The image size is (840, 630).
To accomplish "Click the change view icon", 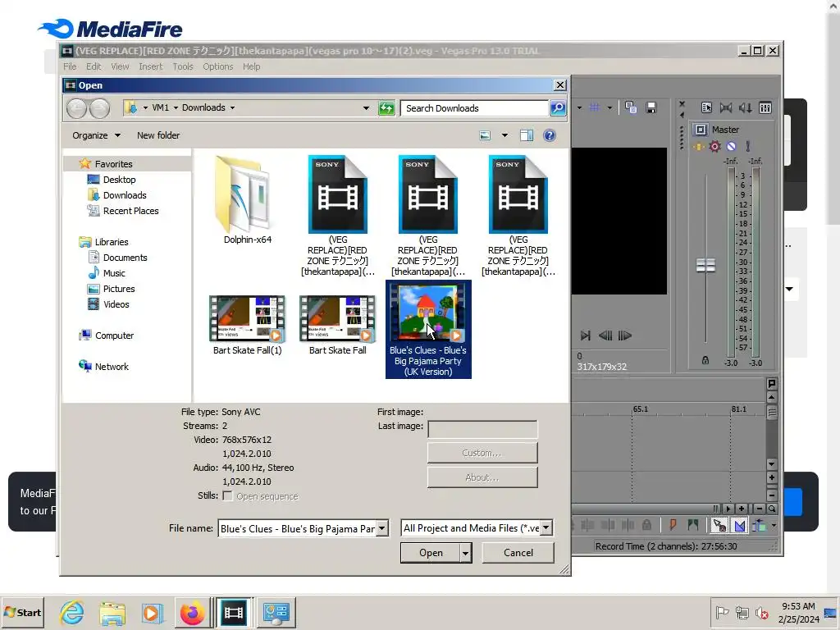I will (x=485, y=135).
